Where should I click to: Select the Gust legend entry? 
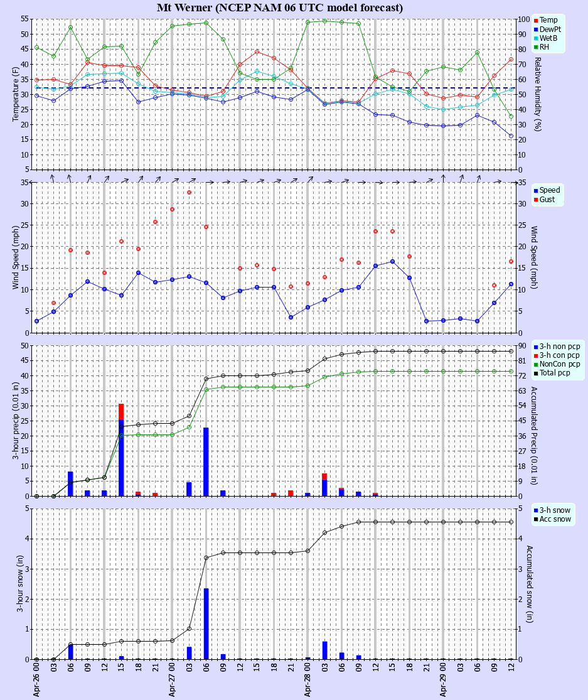click(x=547, y=200)
